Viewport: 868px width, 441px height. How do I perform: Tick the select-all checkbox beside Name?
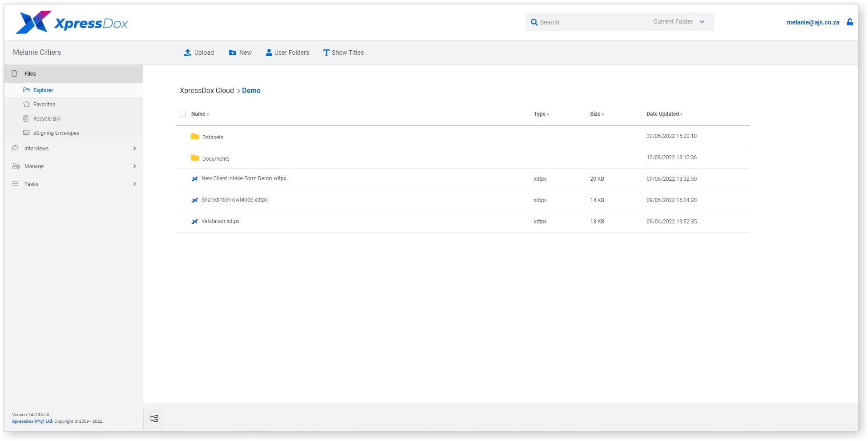pyautogui.click(x=183, y=114)
